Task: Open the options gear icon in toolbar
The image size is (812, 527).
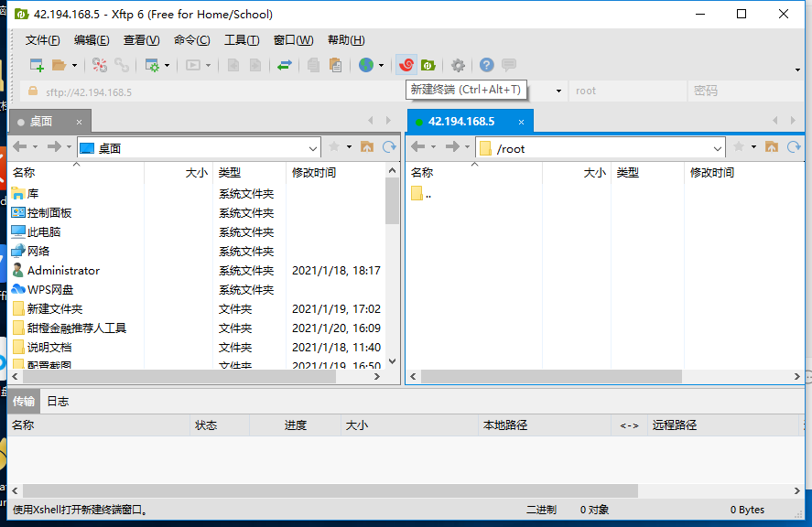Action: click(x=458, y=65)
